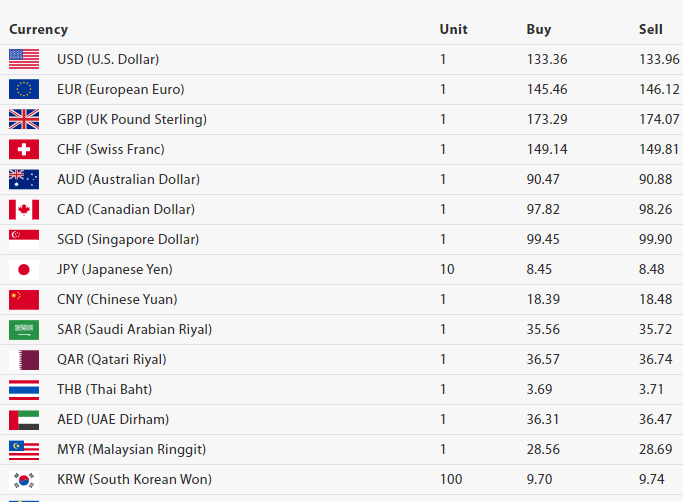Click the Unit column header

pos(453,29)
